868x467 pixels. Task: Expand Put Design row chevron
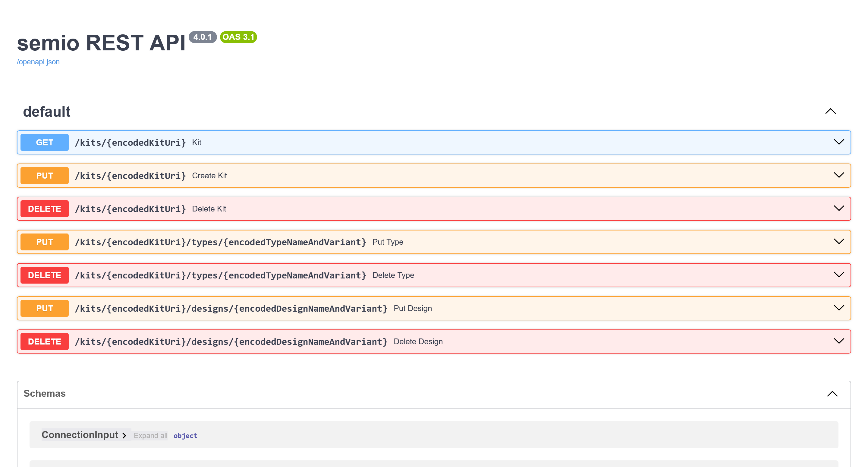click(839, 308)
